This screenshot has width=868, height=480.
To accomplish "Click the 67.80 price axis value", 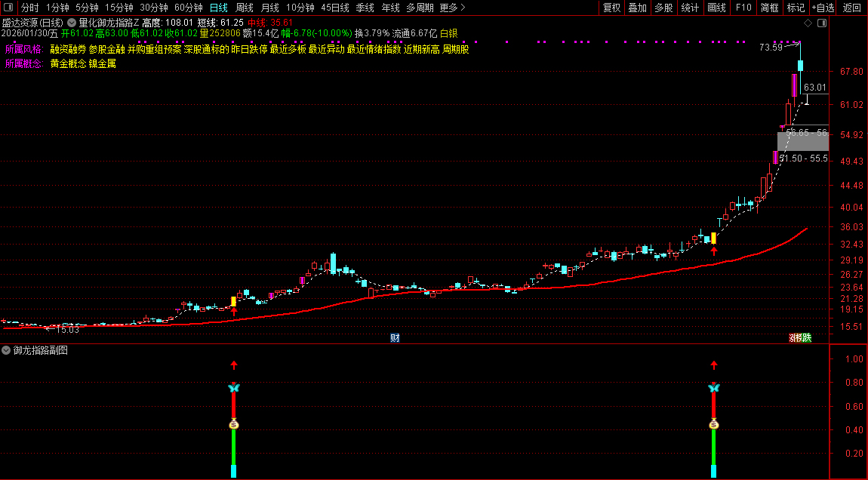I will tap(851, 72).
